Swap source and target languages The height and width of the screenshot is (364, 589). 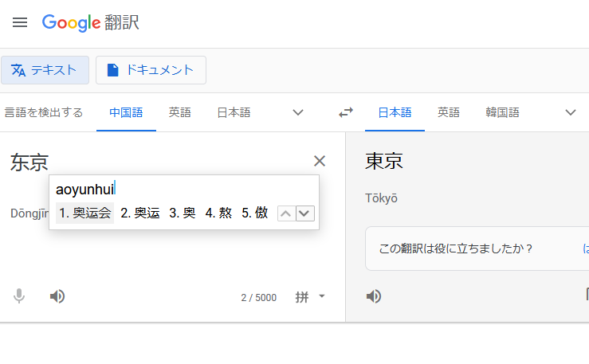(x=346, y=112)
